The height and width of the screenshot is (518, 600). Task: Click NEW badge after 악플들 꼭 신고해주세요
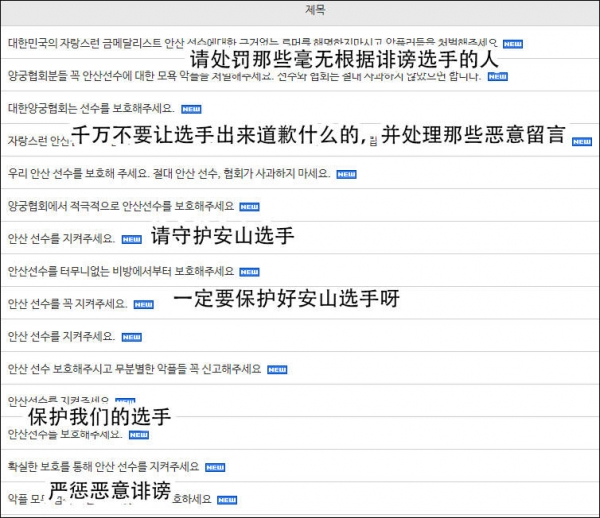[x=276, y=369]
